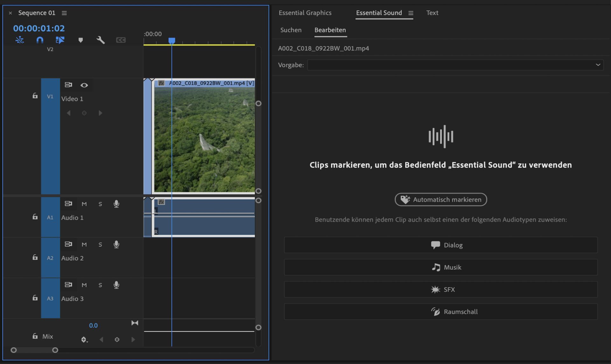Switch to the Text panel tab

coord(432,13)
